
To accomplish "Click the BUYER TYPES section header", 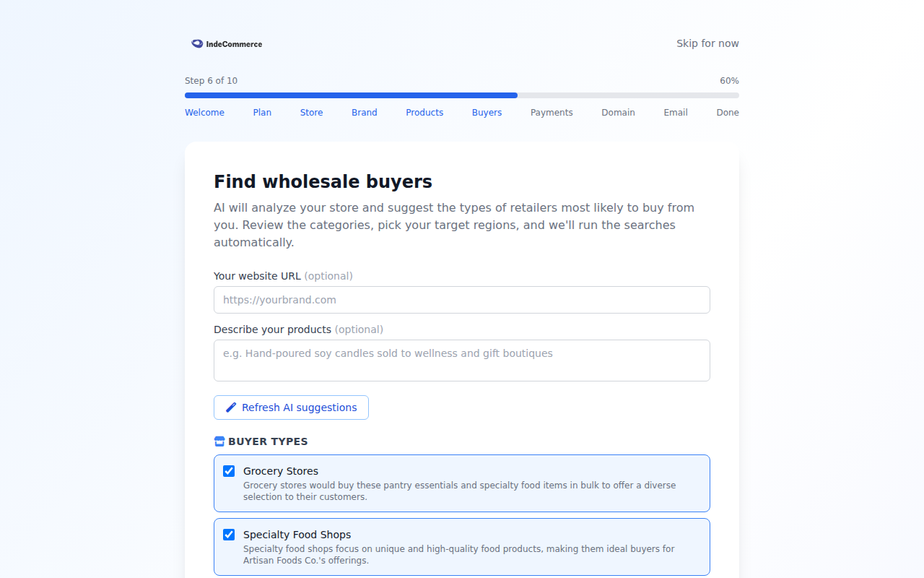I will coord(268,441).
